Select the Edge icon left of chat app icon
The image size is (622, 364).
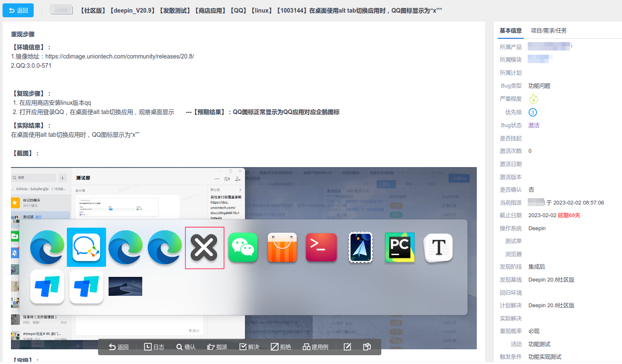point(47,247)
